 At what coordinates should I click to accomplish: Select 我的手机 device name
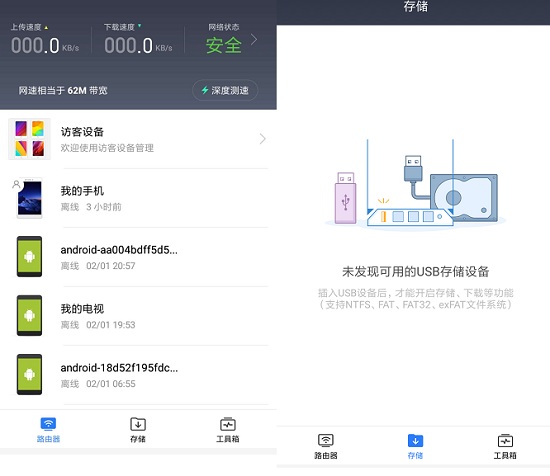[x=82, y=191]
